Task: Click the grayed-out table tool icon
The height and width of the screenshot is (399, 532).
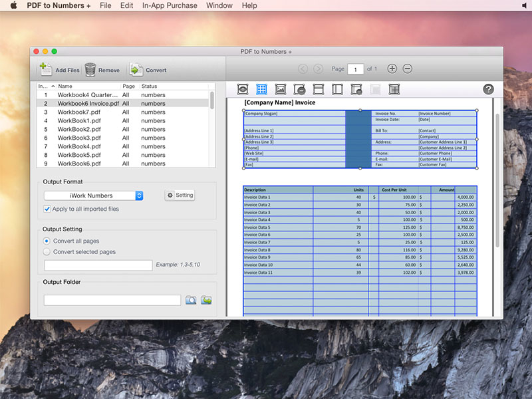Action: 375,90
